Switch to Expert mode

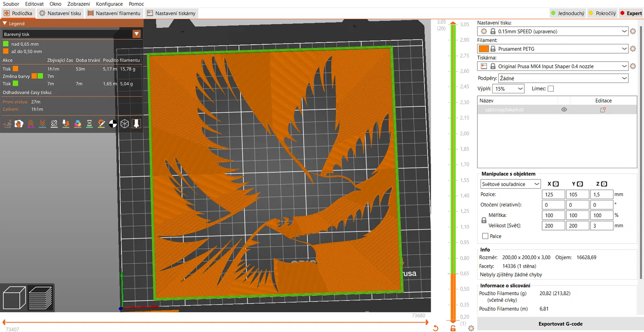click(631, 13)
